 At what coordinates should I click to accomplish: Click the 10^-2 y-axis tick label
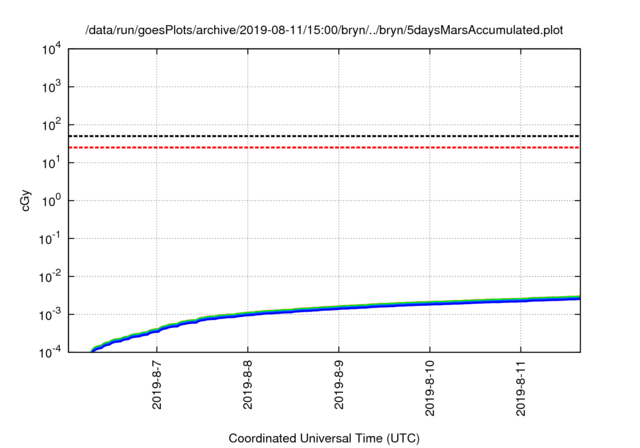[51, 277]
